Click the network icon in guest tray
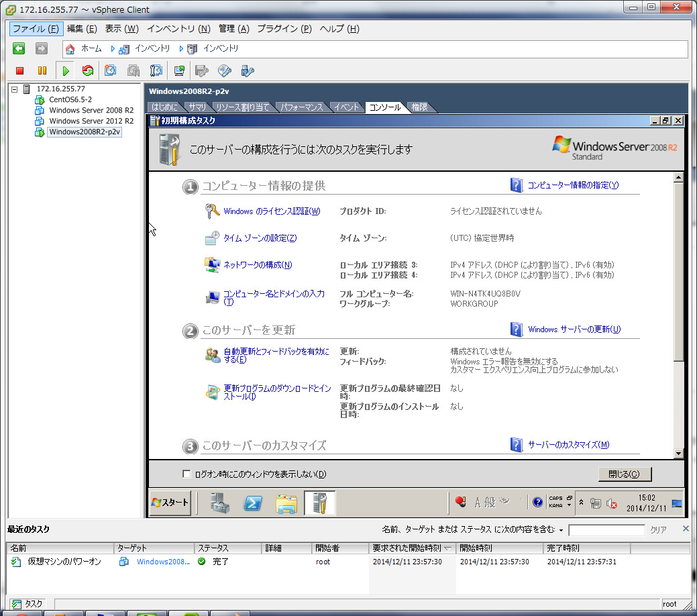 596,503
